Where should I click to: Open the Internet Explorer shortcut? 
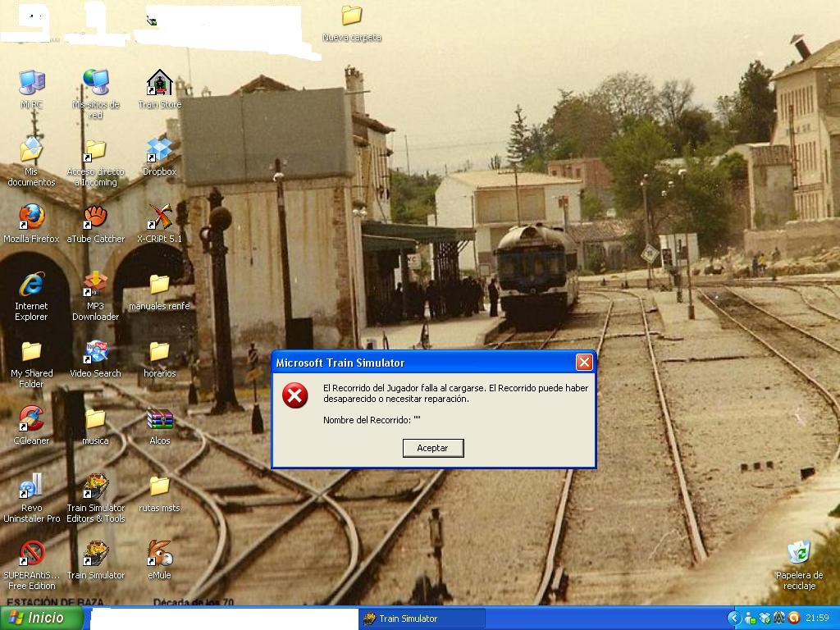coord(31,285)
